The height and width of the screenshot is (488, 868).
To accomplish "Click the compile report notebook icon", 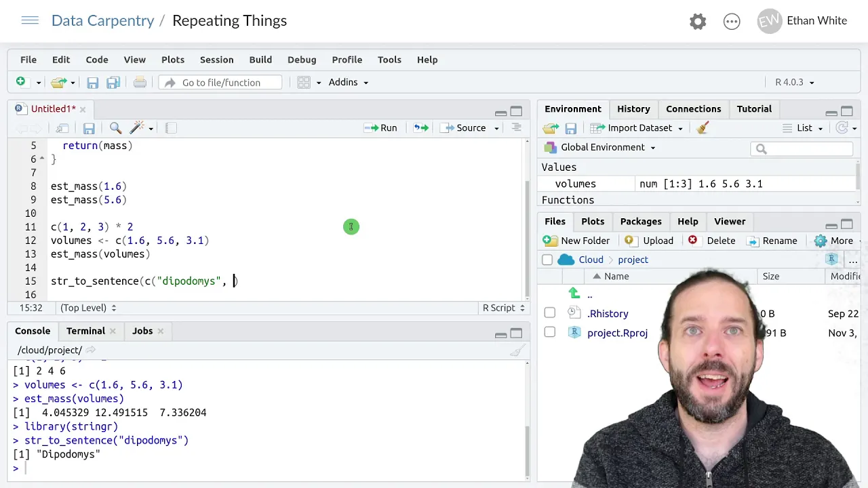I will pos(171,128).
